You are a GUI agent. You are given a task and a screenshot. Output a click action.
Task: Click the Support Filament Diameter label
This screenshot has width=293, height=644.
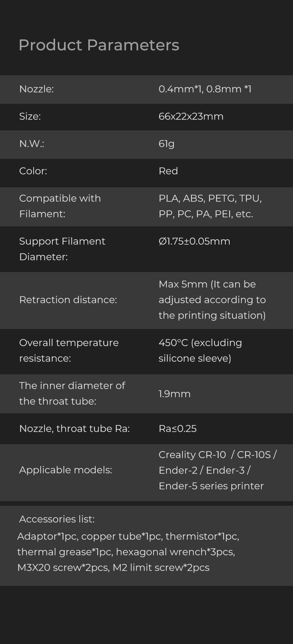pos(62,249)
